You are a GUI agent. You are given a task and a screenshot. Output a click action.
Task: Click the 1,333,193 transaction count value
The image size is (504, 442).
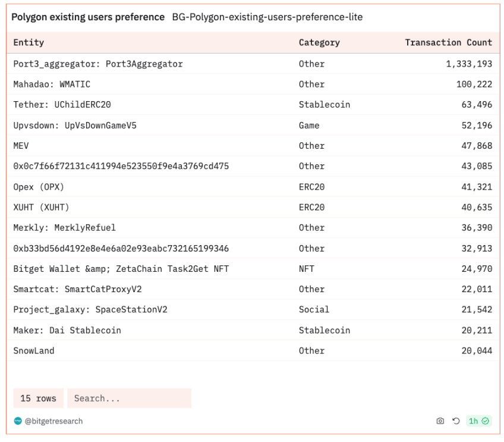tap(468, 64)
